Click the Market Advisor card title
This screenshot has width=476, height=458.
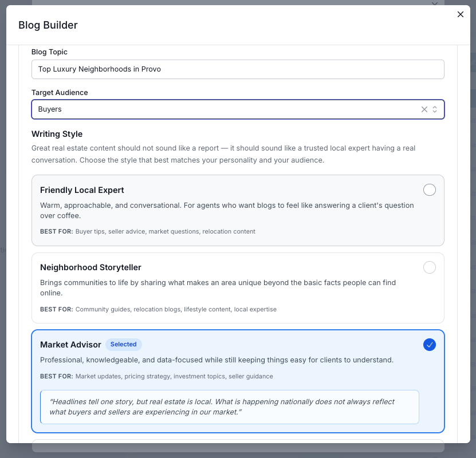coord(70,345)
